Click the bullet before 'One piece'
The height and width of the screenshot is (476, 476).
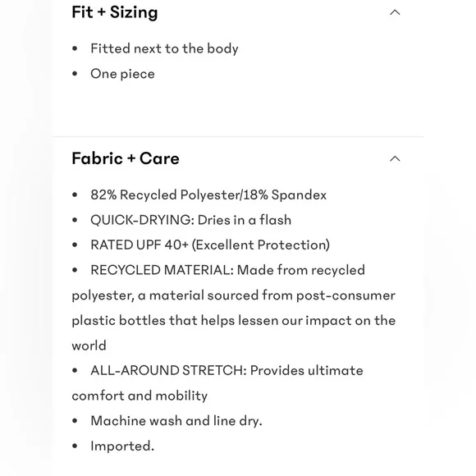point(75,74)
